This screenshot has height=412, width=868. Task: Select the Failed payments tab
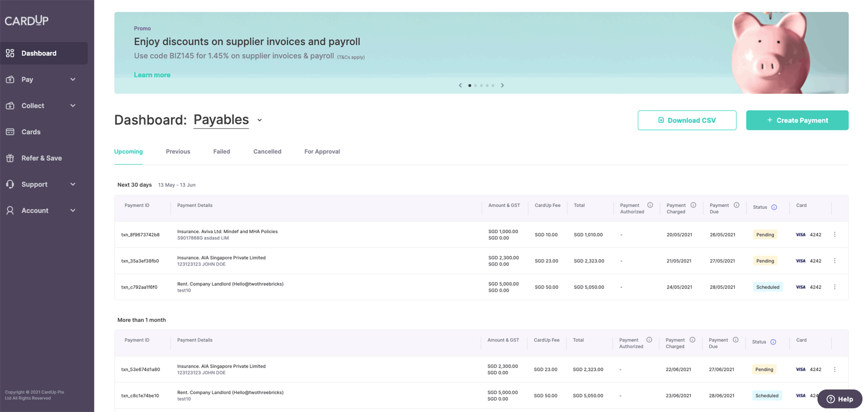[222, 151]
